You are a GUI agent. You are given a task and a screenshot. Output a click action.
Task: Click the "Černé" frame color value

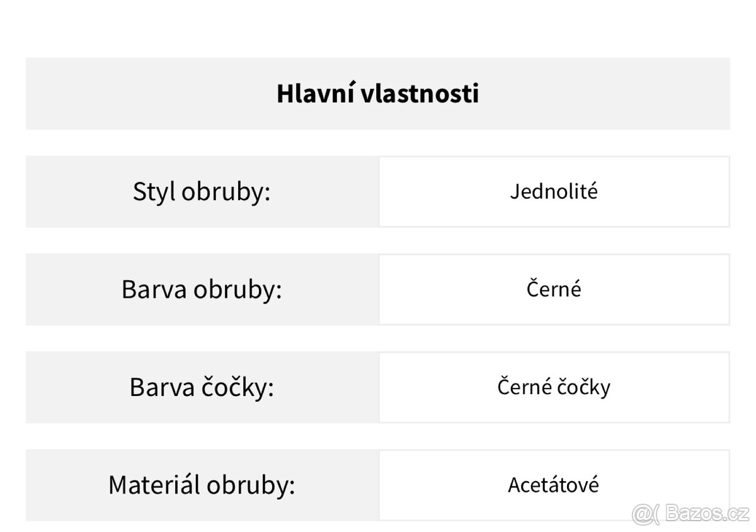[554, 290]
